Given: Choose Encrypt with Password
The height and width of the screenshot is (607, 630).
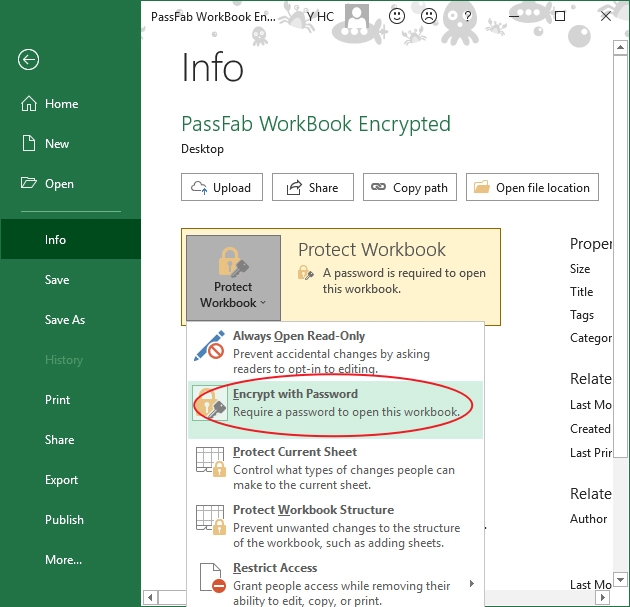Looking at the screenshot, I should point(335,410).
